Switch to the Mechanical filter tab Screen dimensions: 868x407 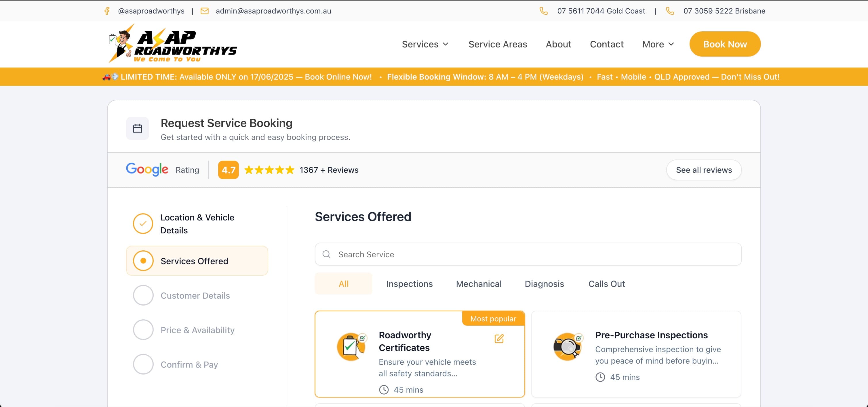tap(479, 284)
